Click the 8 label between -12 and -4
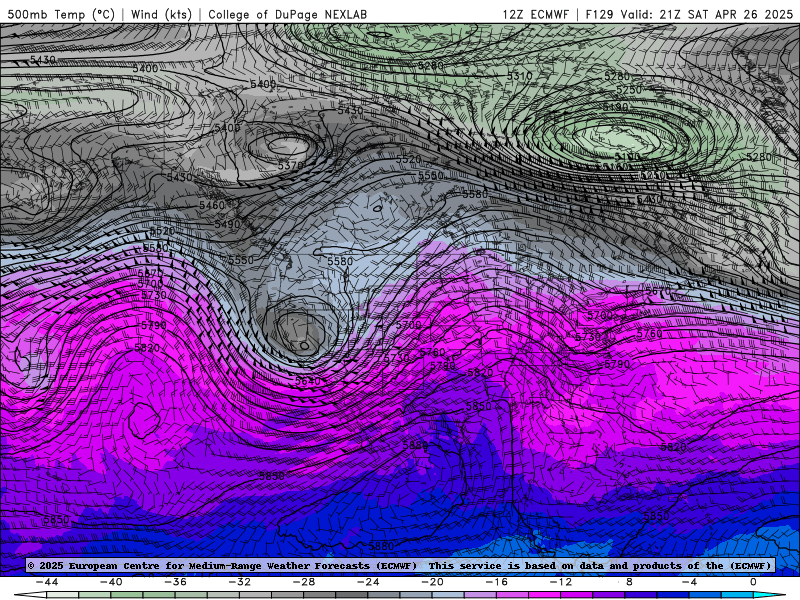 coord(629,582)
